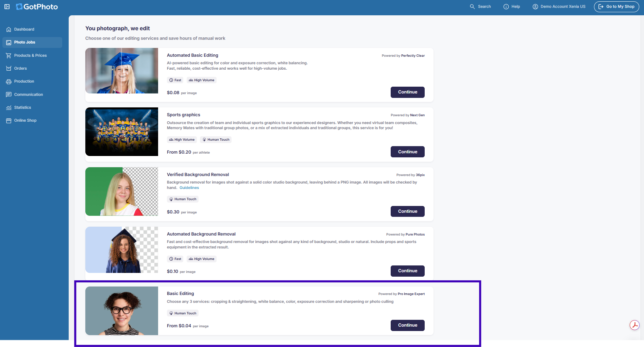
Task: Click the Verified Background Removal thumbnail
Action: point(122,191)
